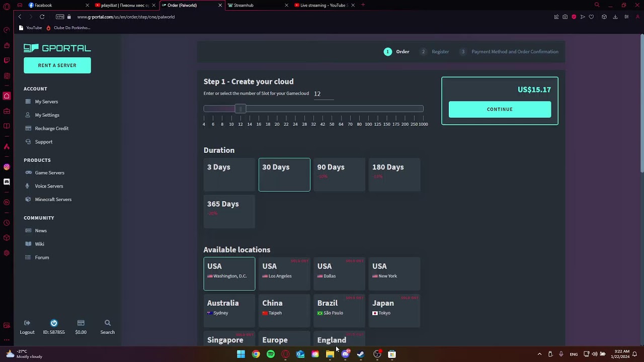Open the News community link
The image size is (644, 362).
[41, 231]
